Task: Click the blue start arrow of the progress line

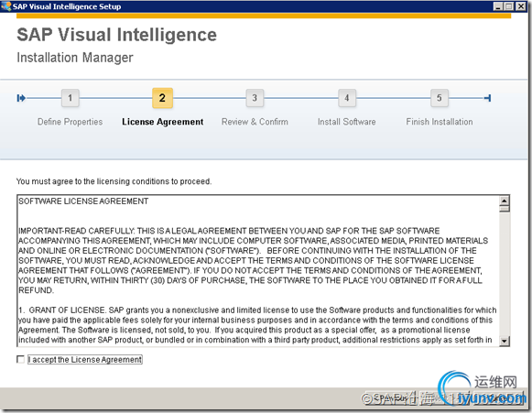Action: point(21,98)
